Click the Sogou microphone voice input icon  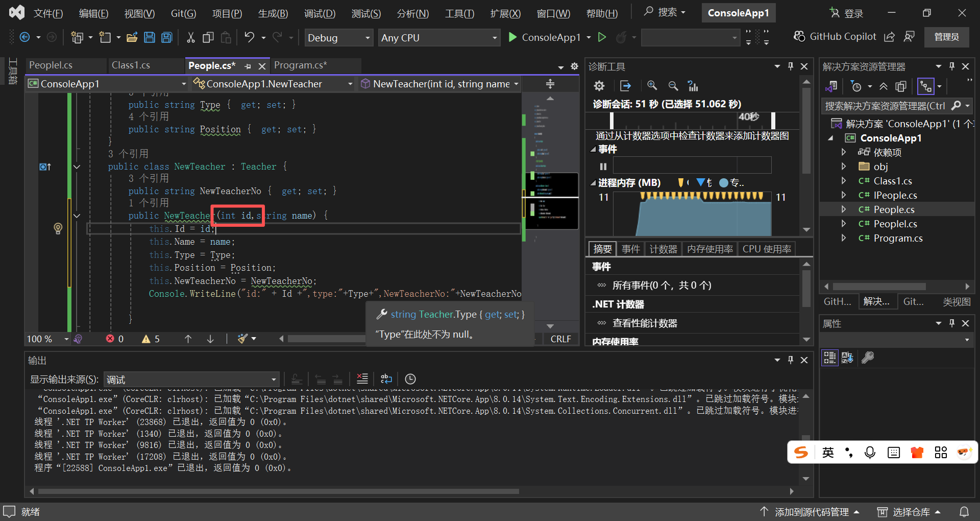click(x=870, y=453)
